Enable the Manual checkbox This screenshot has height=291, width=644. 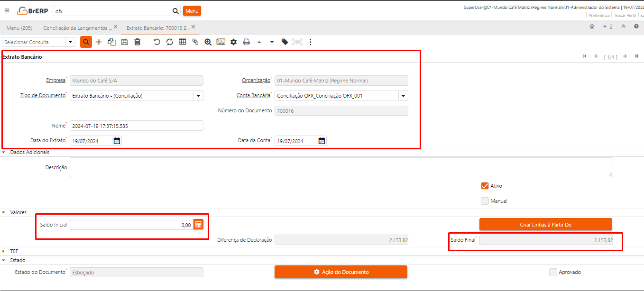point(485,201)
